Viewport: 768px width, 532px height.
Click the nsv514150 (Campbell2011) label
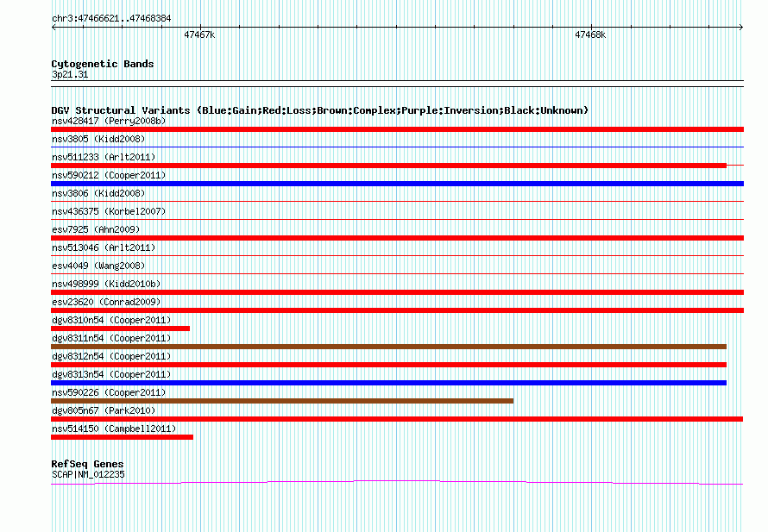114,429
